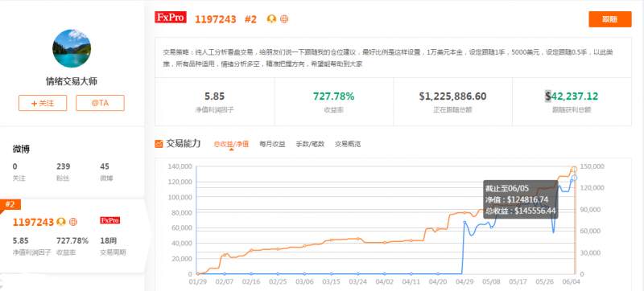The width and height of the screenshot is (644, 291).
Task: Open the lake scenery profile avatar
Action: (72, 48)
